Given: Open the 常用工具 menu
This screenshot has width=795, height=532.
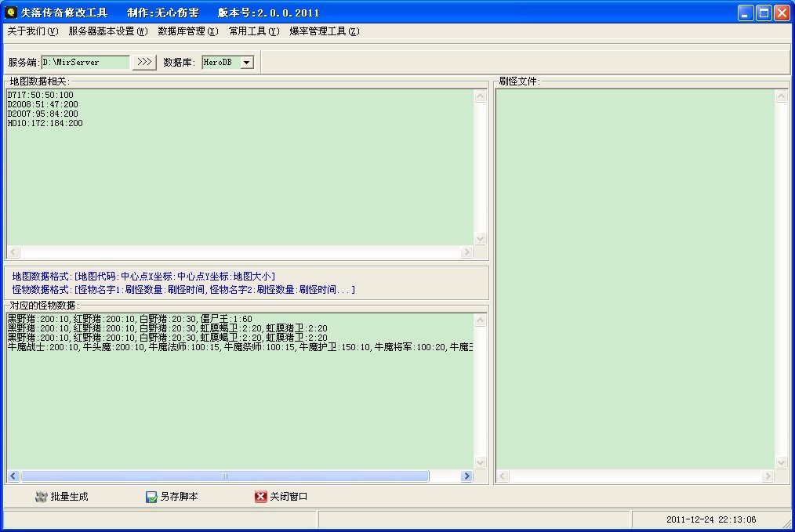Looking at the screenshot, I should (253, 31).
